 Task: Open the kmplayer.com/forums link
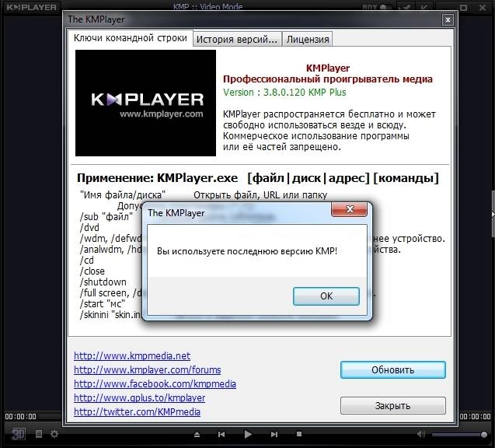click(148, 369)
